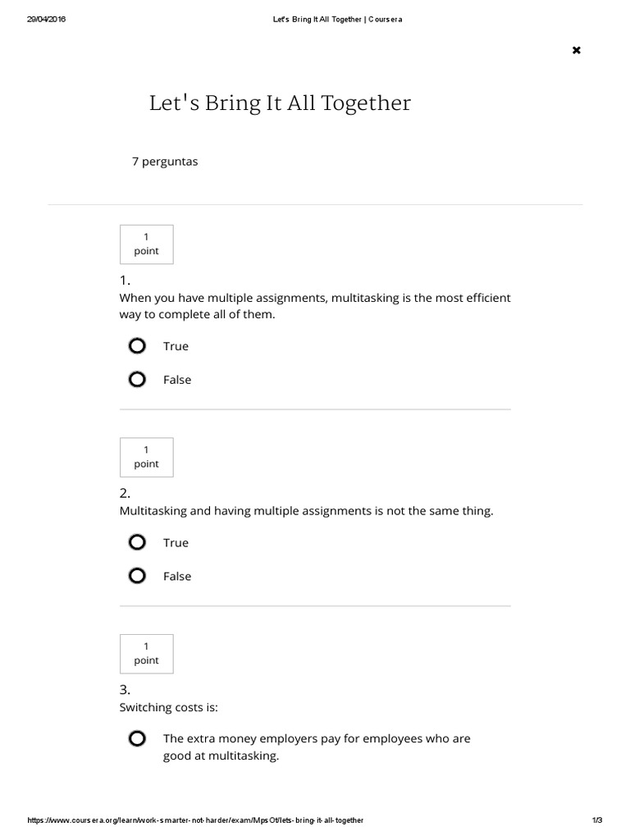Click the Switching costs is prompt
The height and width of the screenshot is (840, 630).
168,707
